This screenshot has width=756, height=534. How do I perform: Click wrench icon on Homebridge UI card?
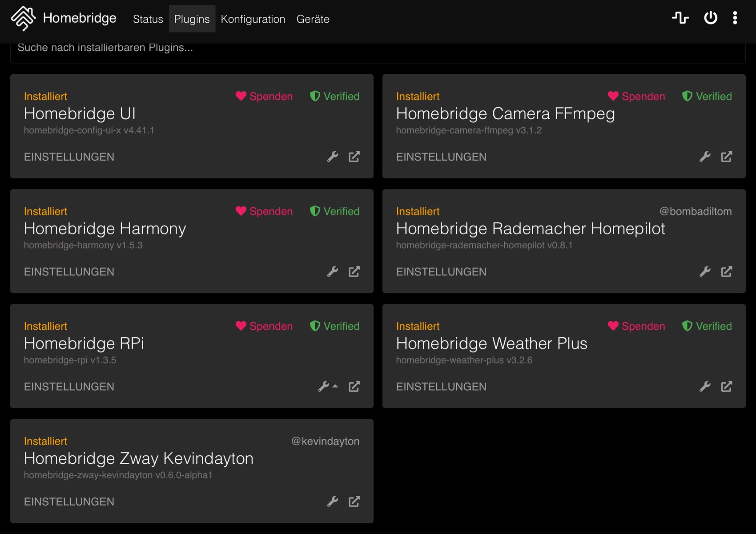point(333,157)
